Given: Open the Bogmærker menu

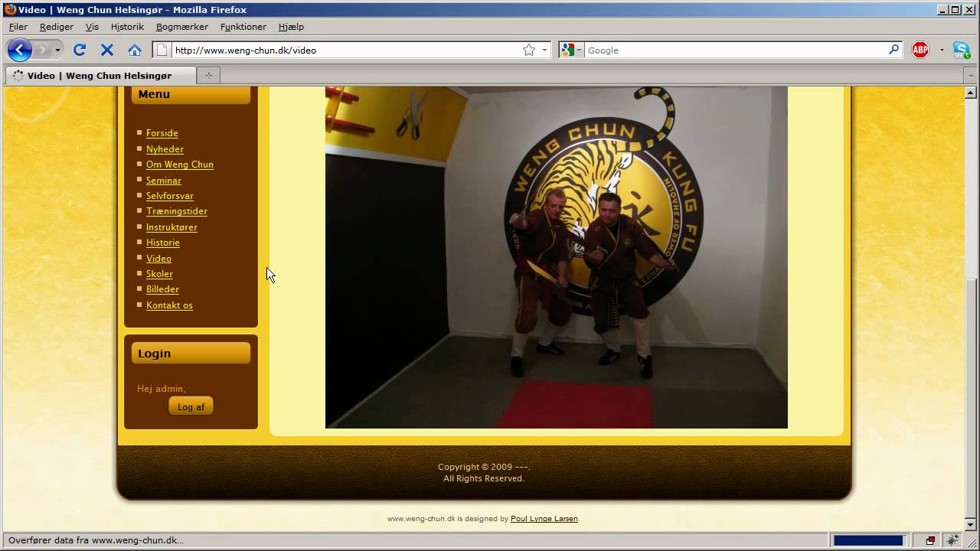Looking at the screenshot, I should click(x=182, y=27).
